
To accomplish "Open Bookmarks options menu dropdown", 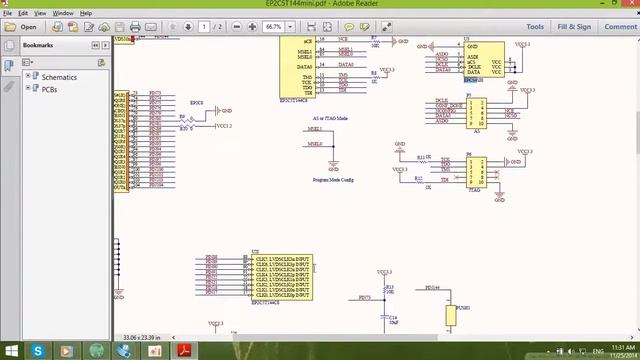I will pyautogui.click(x=28, y=62).
